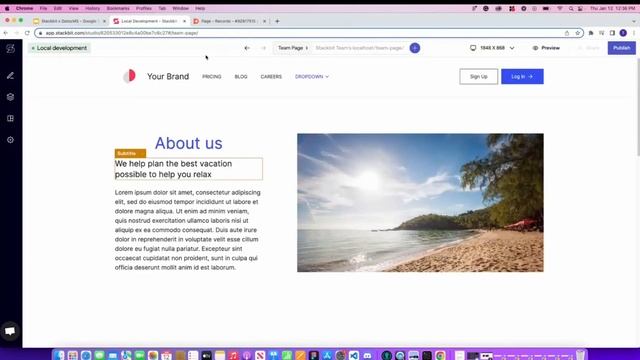640x360 pixels.
Task: Open the View menu
Action: click(x=73, y=8)
